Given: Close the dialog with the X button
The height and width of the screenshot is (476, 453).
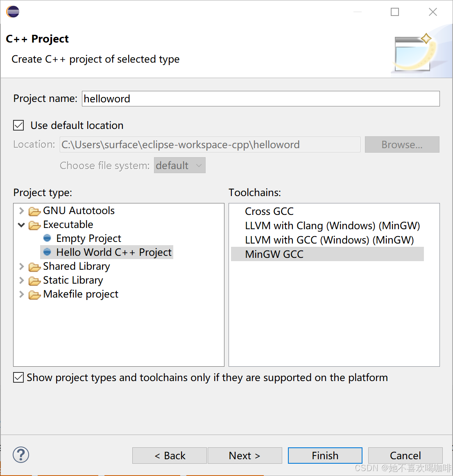Looking at the screenshot, I should pos(433,12).
